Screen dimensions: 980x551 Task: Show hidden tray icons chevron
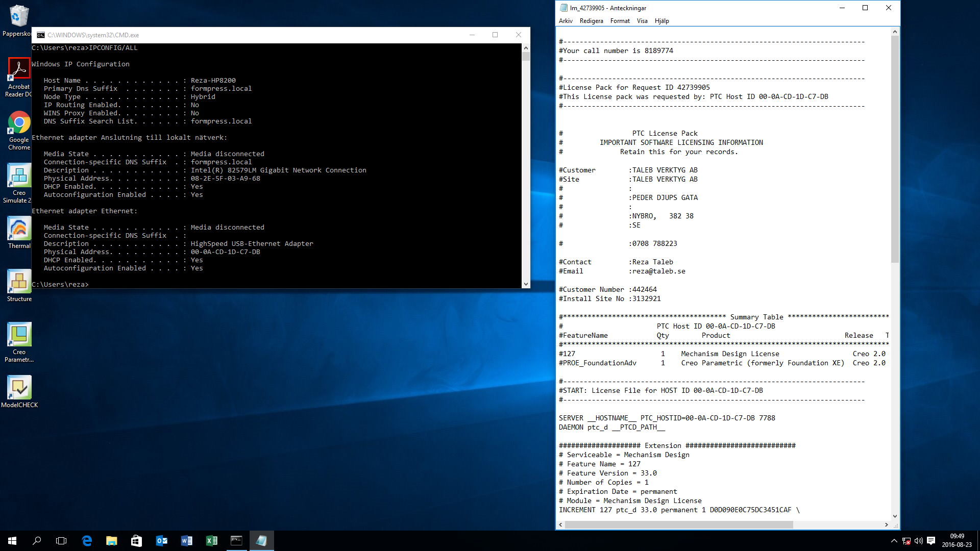(x=894, y=541)
